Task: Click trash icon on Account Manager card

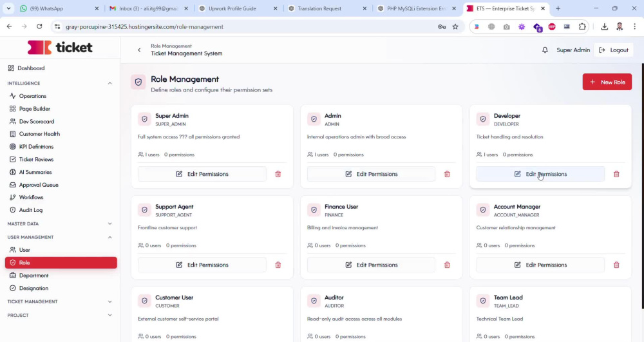Action: tap(616, 265)
